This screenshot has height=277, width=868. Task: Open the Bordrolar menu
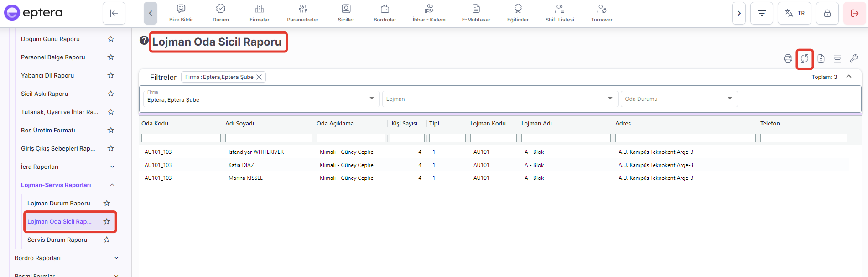(385, 13)
